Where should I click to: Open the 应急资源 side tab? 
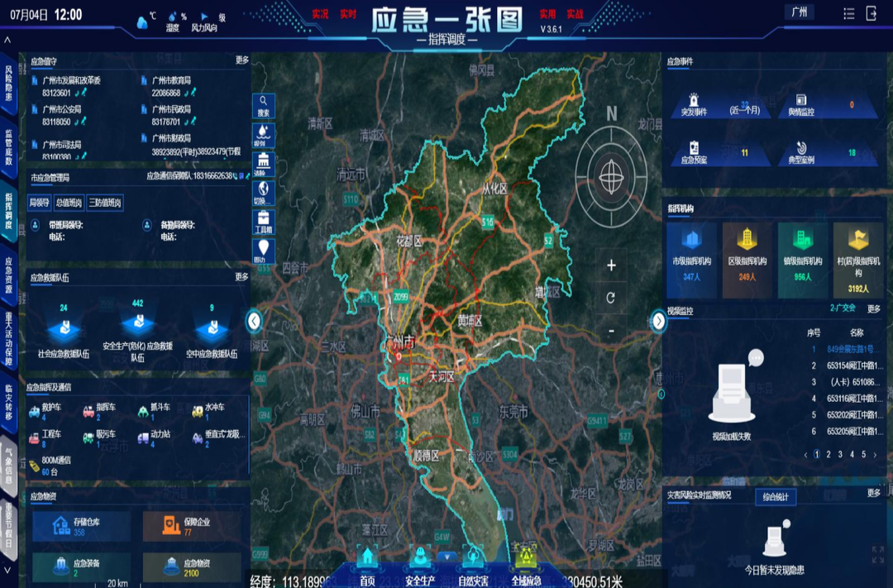coord(9,275)
